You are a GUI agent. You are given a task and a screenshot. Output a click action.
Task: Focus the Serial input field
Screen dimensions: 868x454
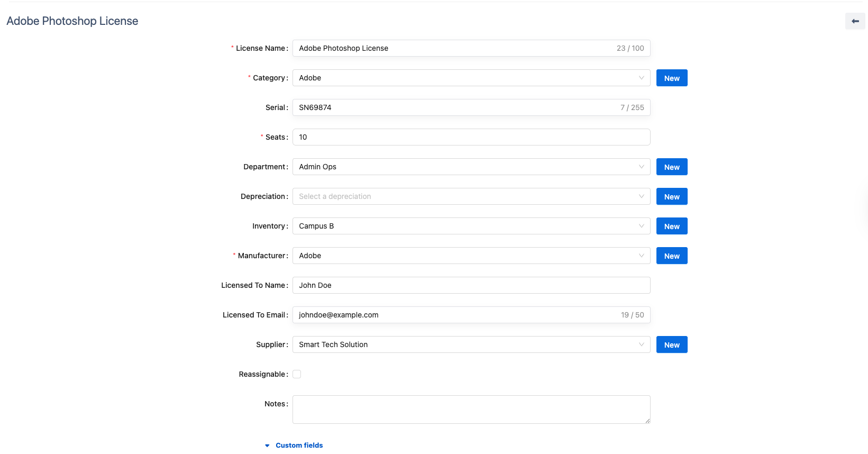click(455, 107)
